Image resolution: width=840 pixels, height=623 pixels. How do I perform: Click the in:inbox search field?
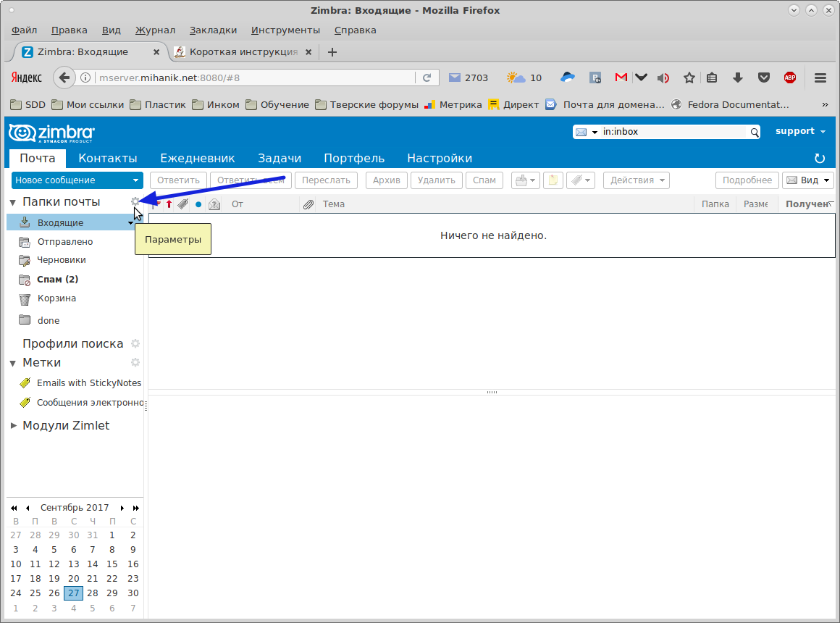673,132
